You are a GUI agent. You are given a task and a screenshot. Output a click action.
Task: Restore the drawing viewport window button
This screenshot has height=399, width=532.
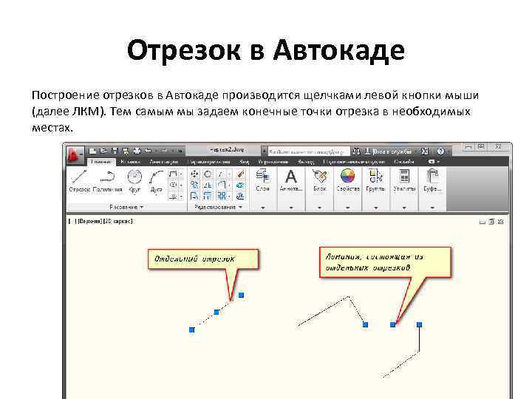click(x=491, y=222)
